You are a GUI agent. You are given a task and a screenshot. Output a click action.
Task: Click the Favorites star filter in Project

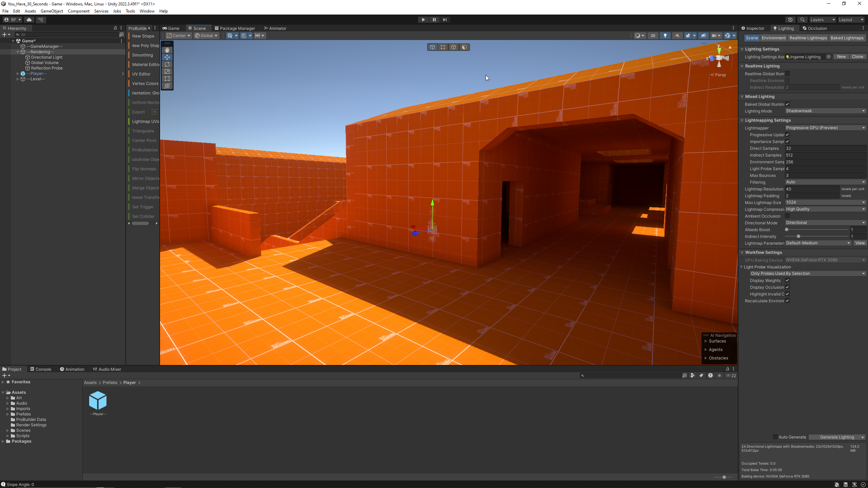click(x=719, y=375)
